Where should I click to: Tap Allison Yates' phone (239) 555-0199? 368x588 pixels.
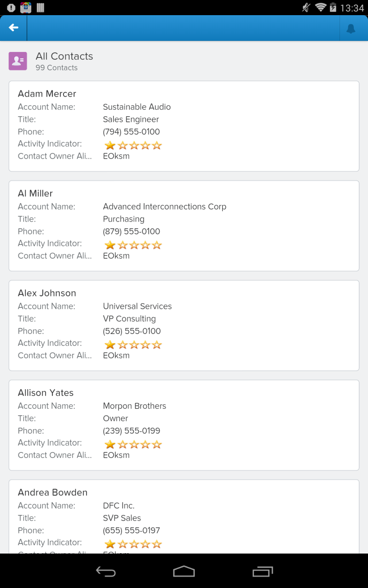click(132, 431)
